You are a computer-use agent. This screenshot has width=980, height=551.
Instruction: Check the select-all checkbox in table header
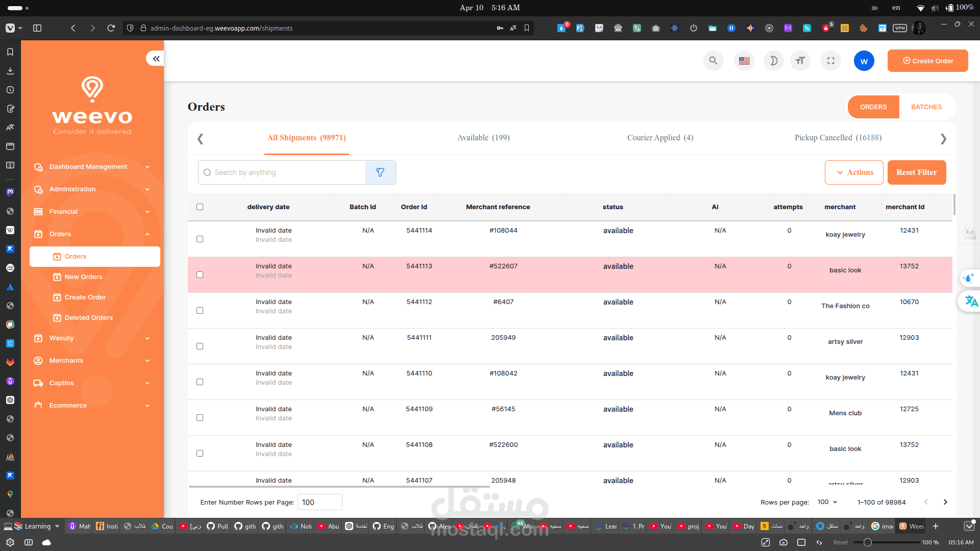coord(200,207)
